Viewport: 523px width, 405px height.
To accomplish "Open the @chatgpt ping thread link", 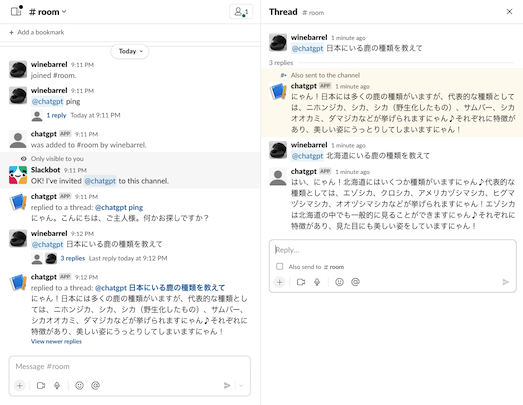I will (x=119, y=208).
